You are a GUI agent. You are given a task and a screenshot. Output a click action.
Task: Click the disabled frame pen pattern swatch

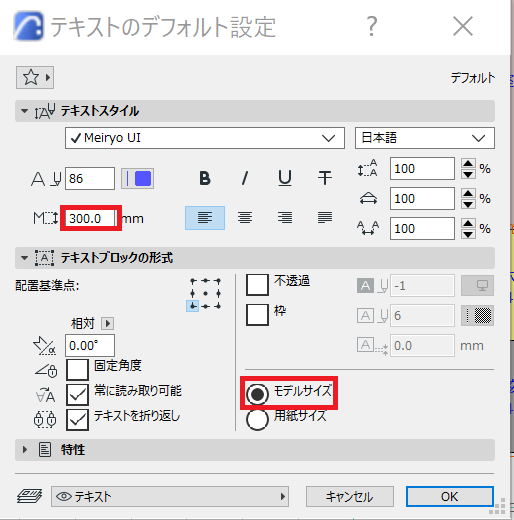[x=477, y=316]
